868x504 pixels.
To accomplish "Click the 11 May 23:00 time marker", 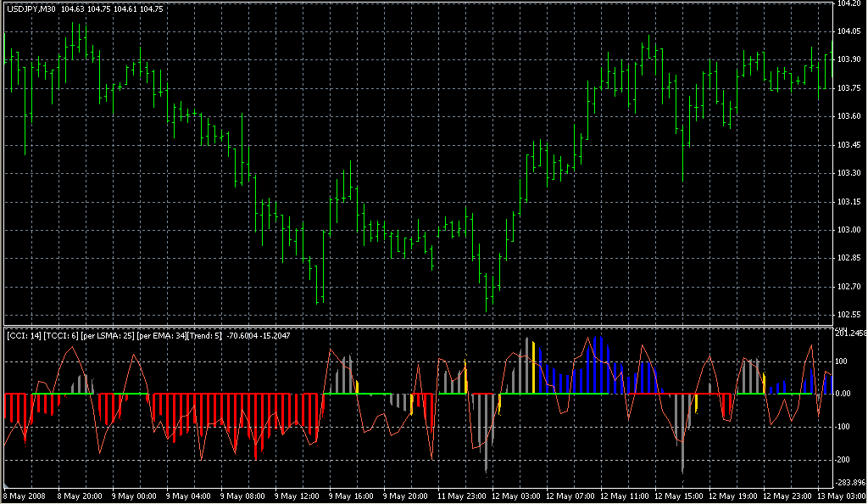I will click(x=463, y=496).
